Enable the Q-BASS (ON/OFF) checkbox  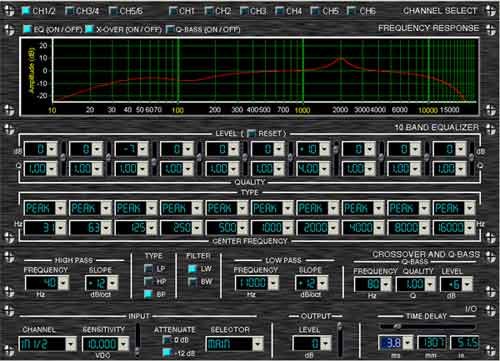point(170,29)
